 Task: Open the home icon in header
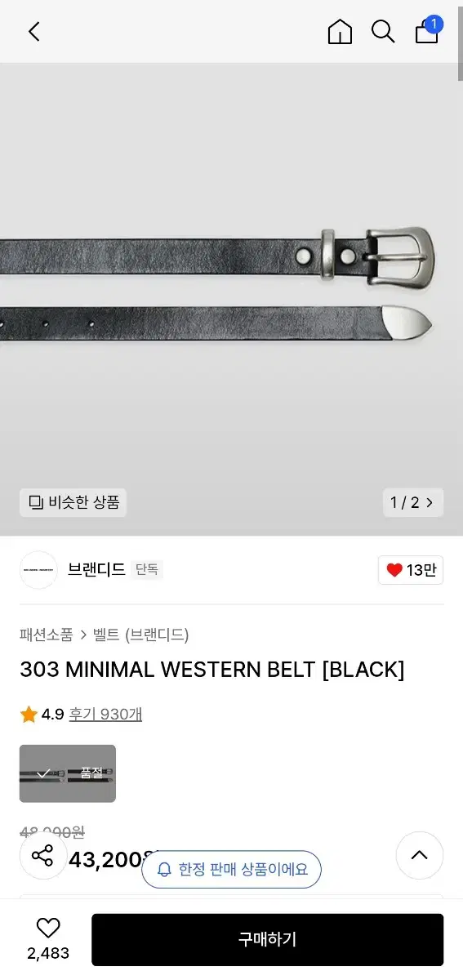[x=340, y=32]
